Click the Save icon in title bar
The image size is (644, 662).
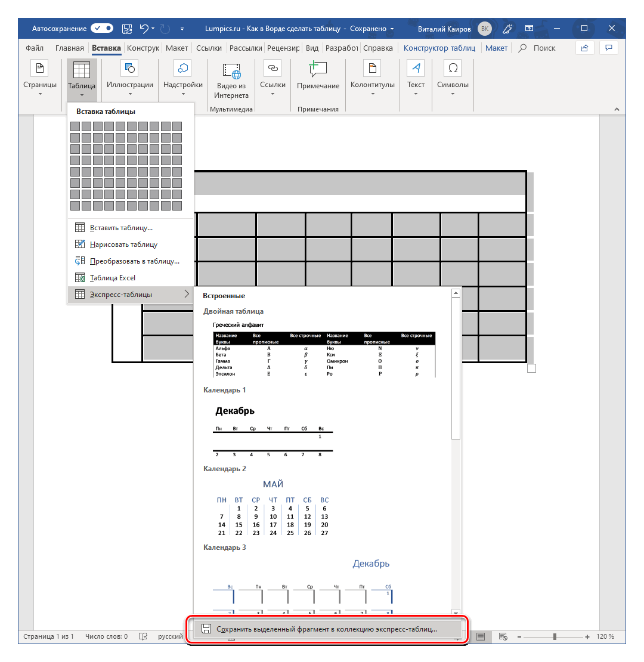coord(126,28)
